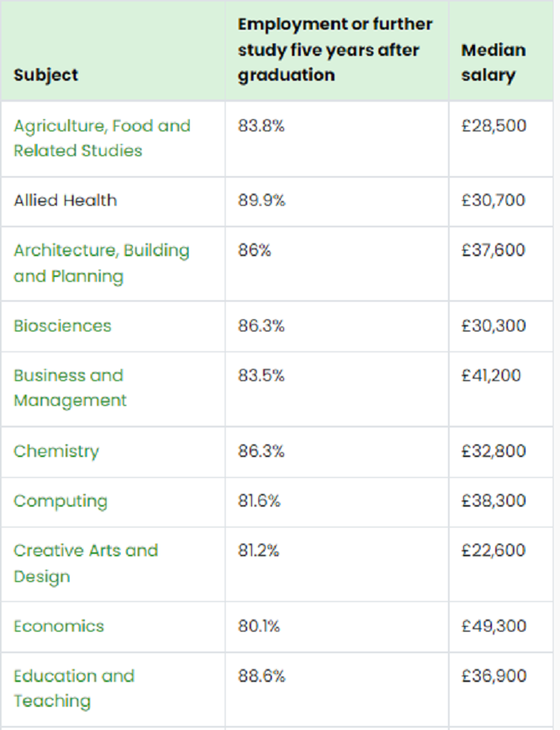This screenshot has height=730, width=560.
Task: Click the £37,600 Architecture salary cell
Action: 494,251
